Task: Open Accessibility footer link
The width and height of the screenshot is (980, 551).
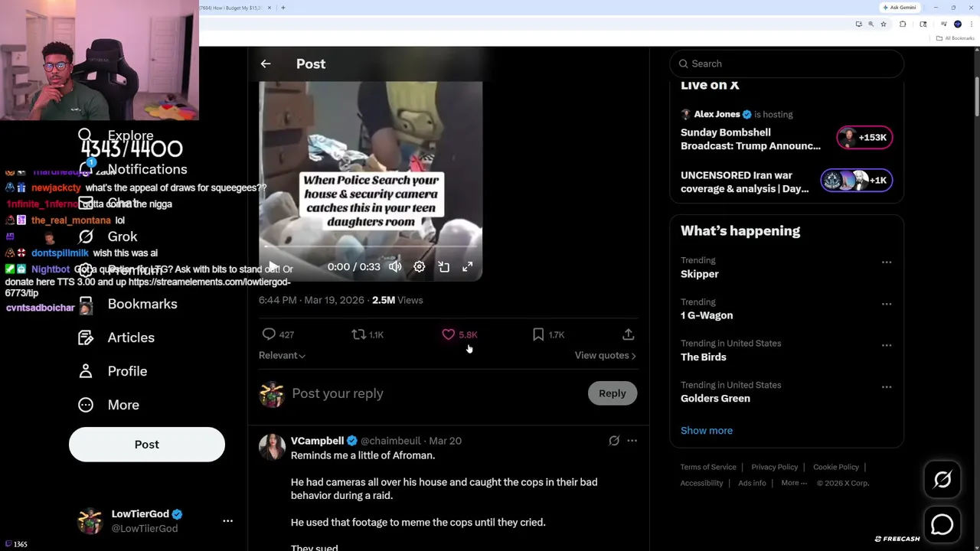Action: (x=701, y=483)
